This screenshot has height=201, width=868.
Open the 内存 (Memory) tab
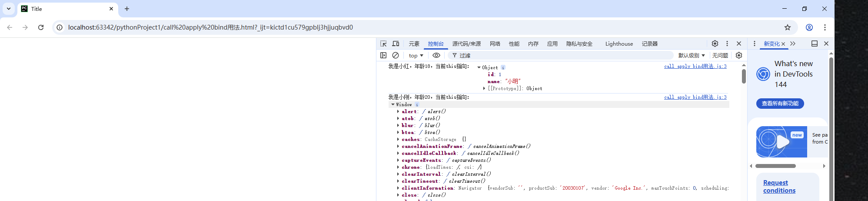point(533,44)
